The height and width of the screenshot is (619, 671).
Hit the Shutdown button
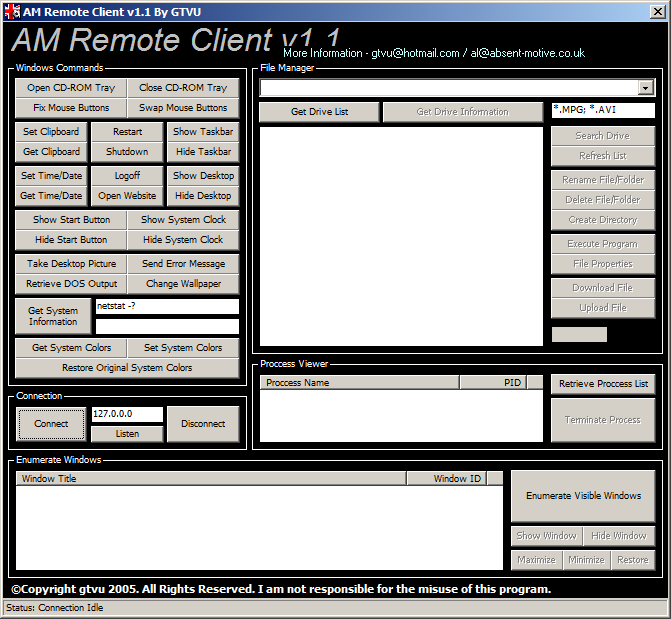127,152
